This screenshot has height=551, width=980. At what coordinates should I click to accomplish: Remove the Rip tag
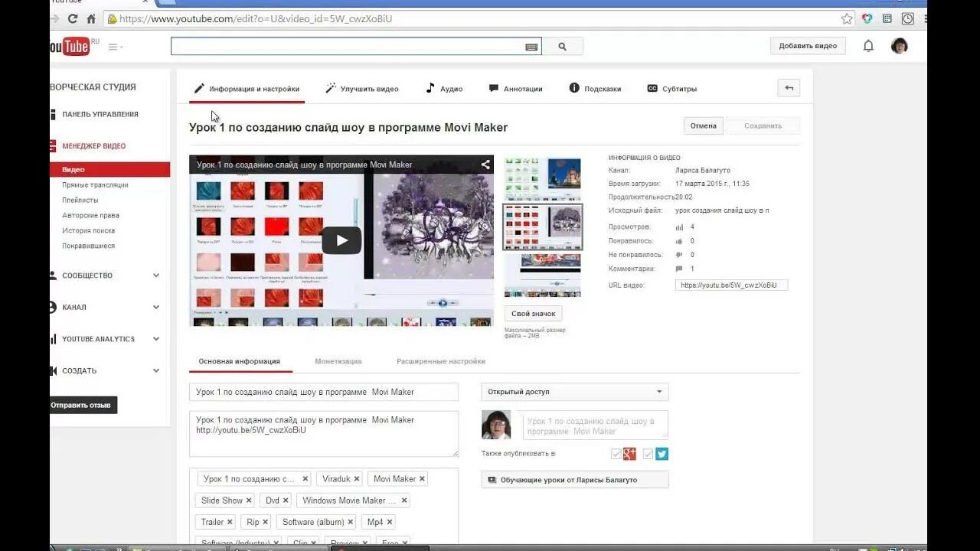[266, 522]
